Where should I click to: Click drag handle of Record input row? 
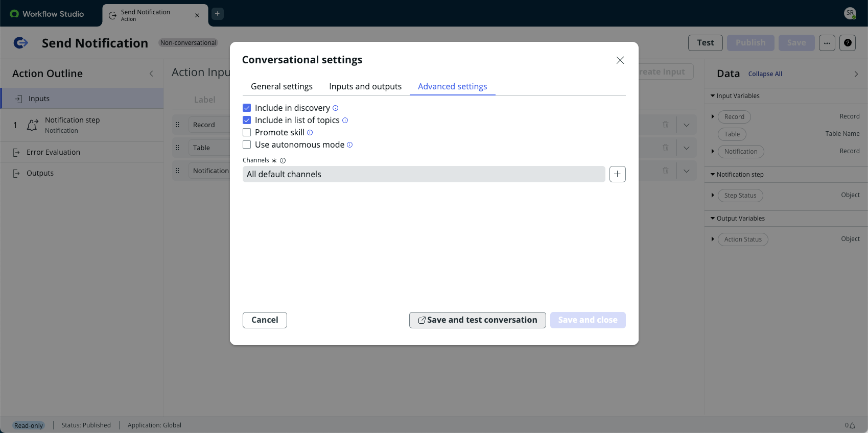coord(177,125)
